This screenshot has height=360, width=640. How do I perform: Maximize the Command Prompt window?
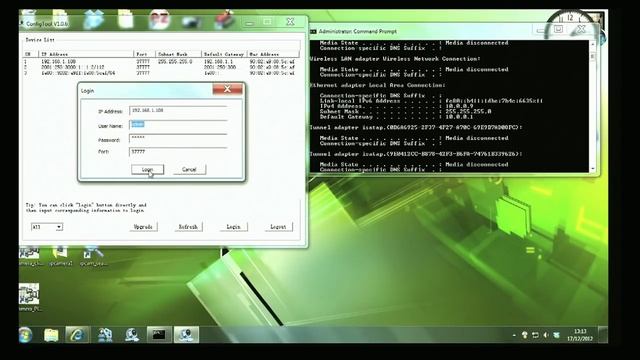pyautogui.click(x=558, y=29)
